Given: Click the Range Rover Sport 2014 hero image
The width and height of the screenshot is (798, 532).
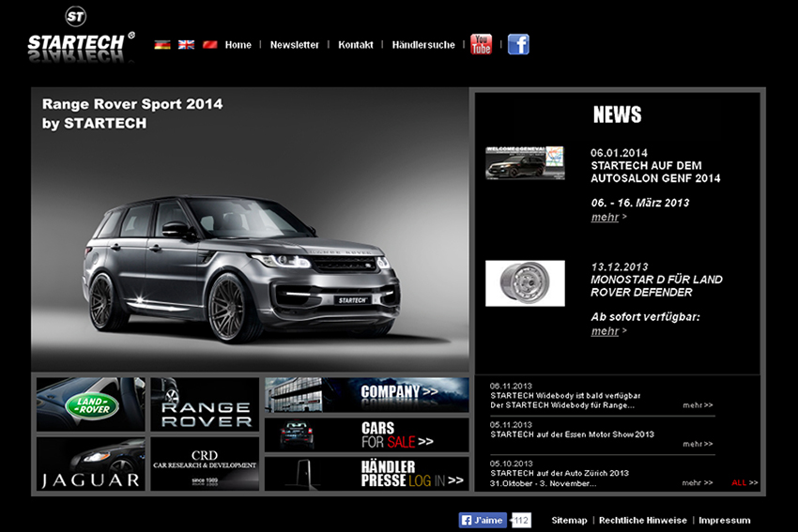Looking at the screenshot, I should [x=250, y=229].
